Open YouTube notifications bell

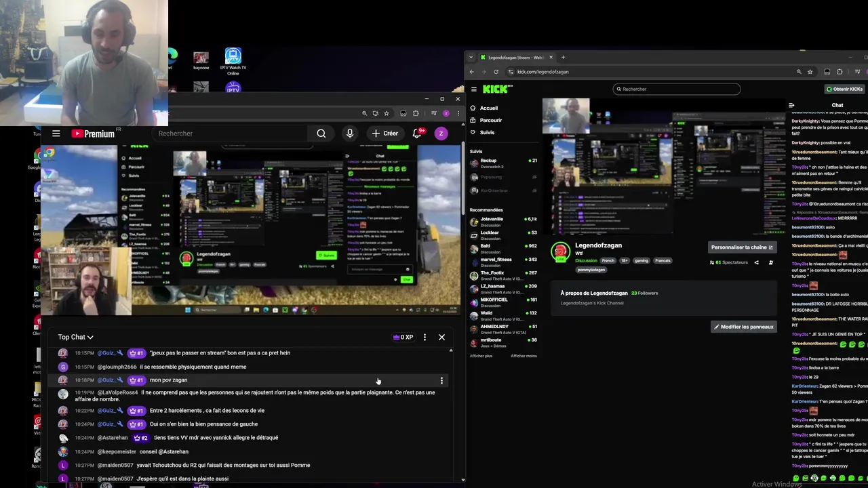(418, 133)
